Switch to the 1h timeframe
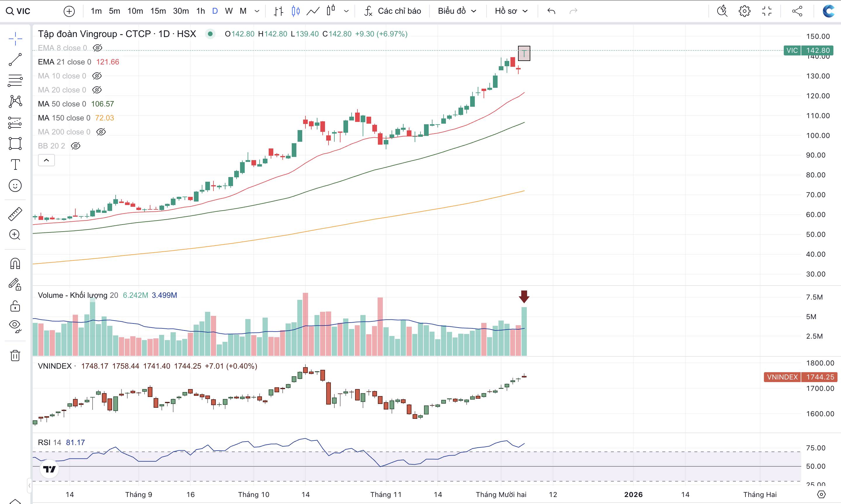Image resolution: width=841 pixels, height=504 pixels. pyautogui.click(x=201, y=11)
